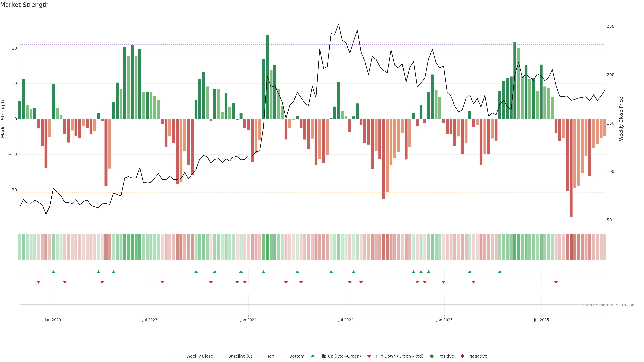The height and width of the screenshot is (362, 644).
Task: Click the Bottom legend line icon
Action: 282,356
